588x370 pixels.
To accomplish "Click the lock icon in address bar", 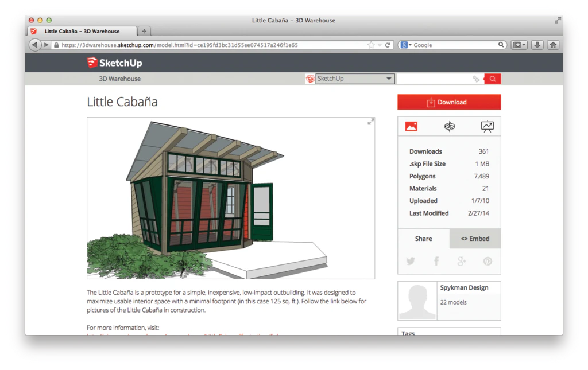I will point(56,45).
